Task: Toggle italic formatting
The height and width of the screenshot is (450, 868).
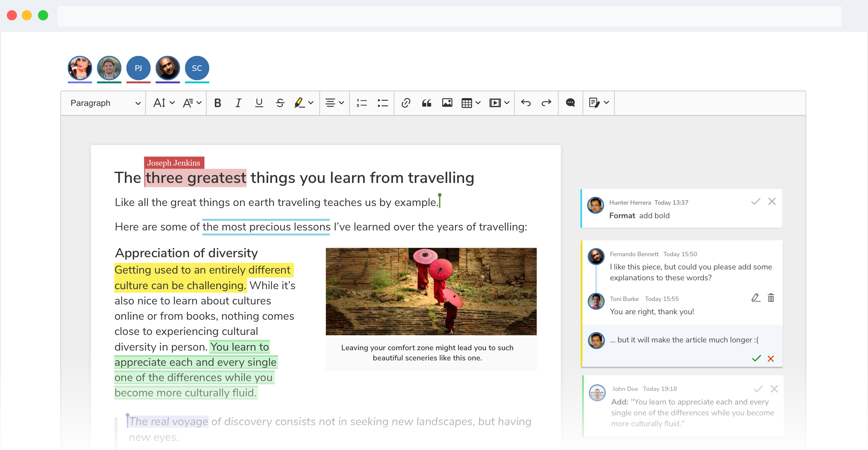Action: tap(238, 103)
